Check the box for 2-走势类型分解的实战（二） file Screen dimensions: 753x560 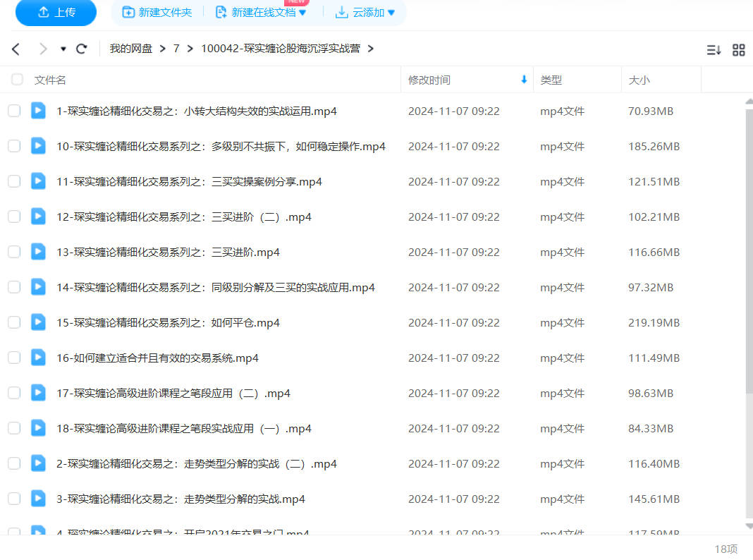coord(14,463)
